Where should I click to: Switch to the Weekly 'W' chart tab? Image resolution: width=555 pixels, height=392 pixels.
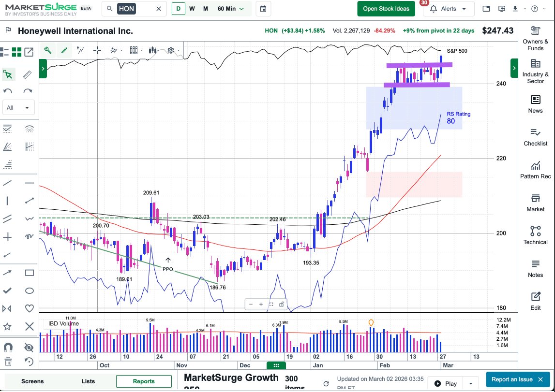(192, 9)
